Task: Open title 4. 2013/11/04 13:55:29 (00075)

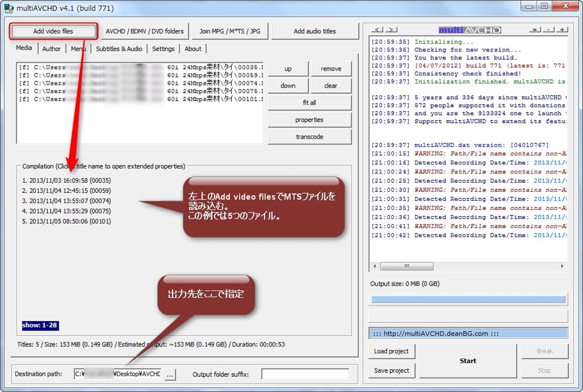Action: coord(67,212)
